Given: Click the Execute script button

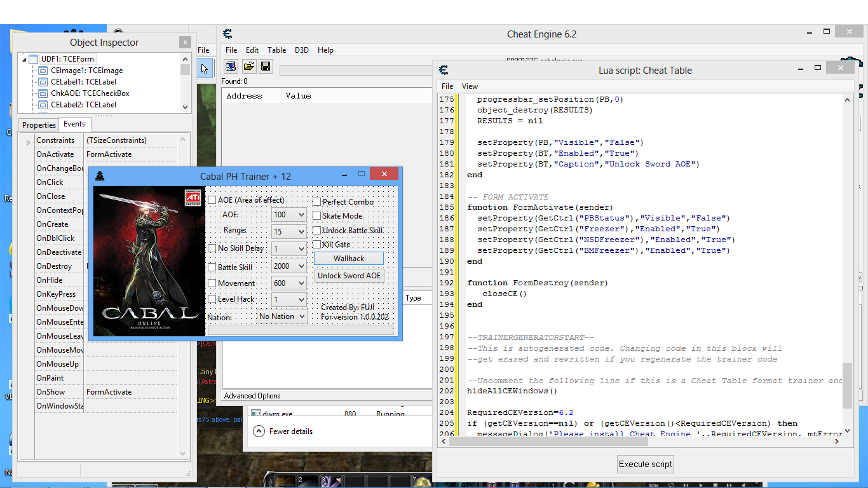Looking at the screenshot, I should coord(646,464).
